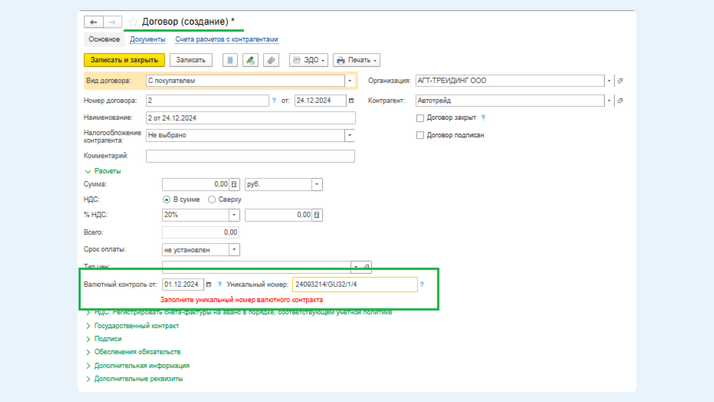Screen dimensions: 714x402
Task: Add contract to favorites with star icon
Action: click(x=133, y=22)
